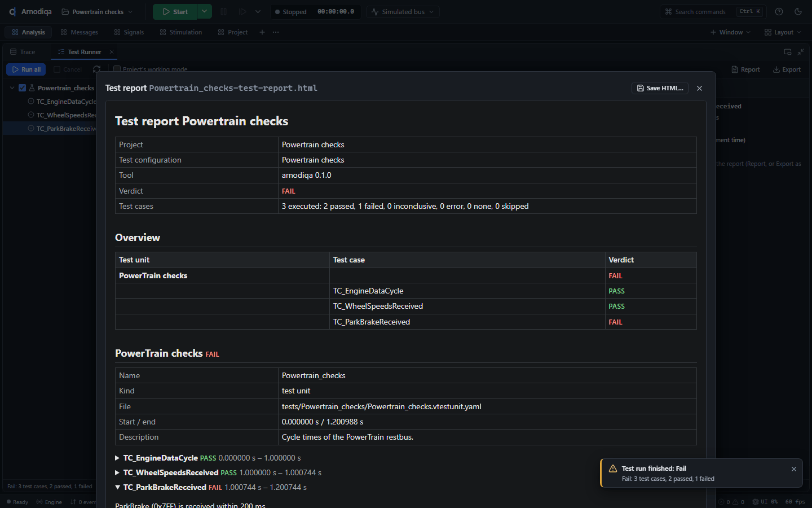Toggle the Powertrain_checks tree checkbox

click(23, 88)
